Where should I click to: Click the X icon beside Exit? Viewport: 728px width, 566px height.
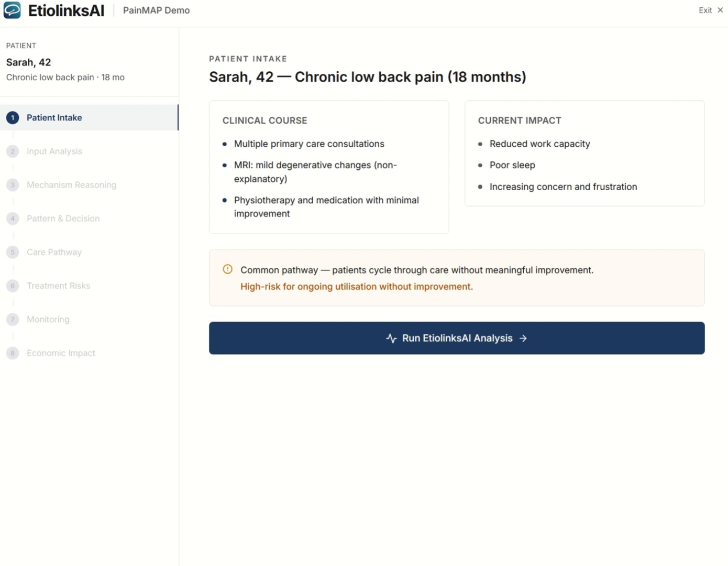coord(720,10)
